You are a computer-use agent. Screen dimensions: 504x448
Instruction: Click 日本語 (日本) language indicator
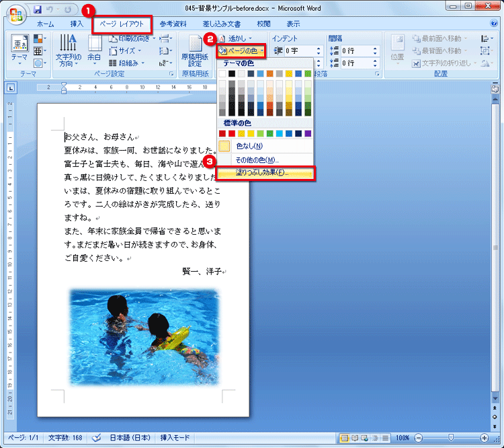130,438
